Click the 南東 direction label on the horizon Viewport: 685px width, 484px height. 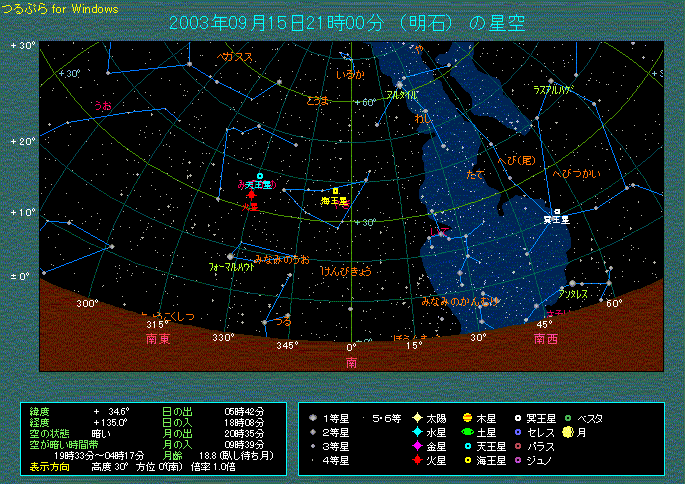(x=158, y=339)
